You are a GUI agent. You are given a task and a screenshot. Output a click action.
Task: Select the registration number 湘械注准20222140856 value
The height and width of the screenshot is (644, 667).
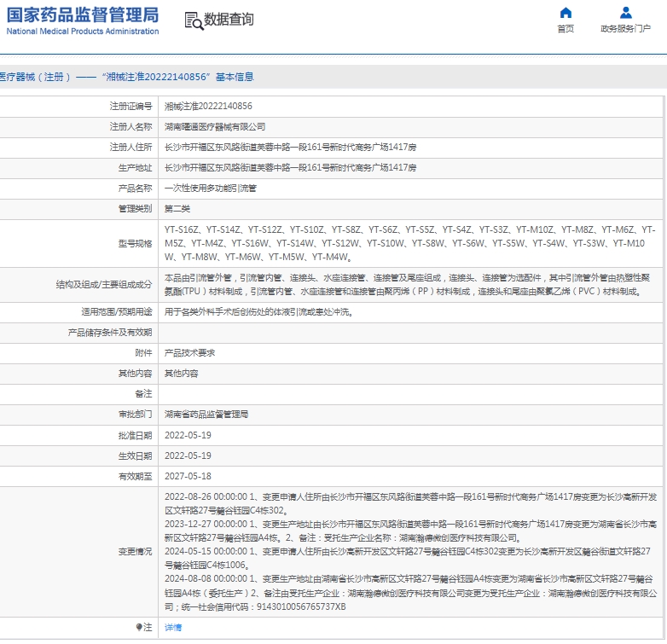click(x=208, y=106)
